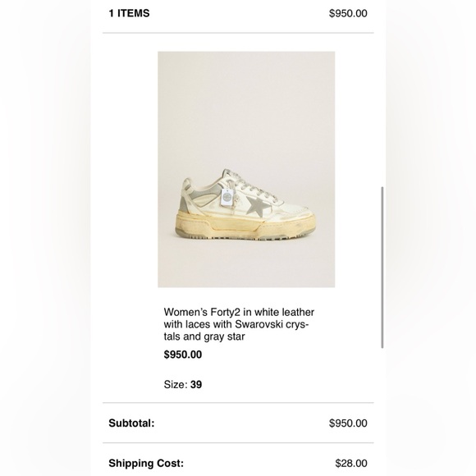Click the gray heel tab of the sneaker

[185, 203]
